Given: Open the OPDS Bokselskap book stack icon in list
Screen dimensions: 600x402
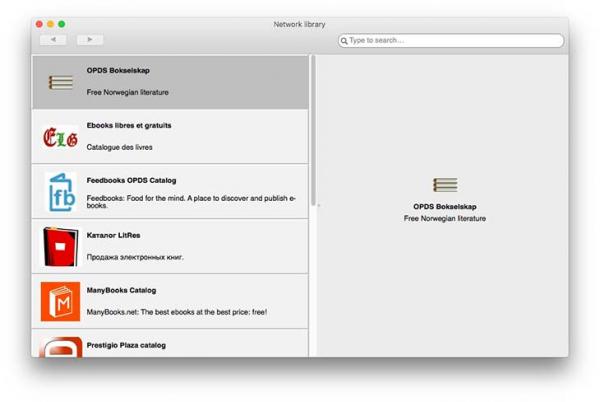Looking at the screenshot, I should [x=60, y=83].
